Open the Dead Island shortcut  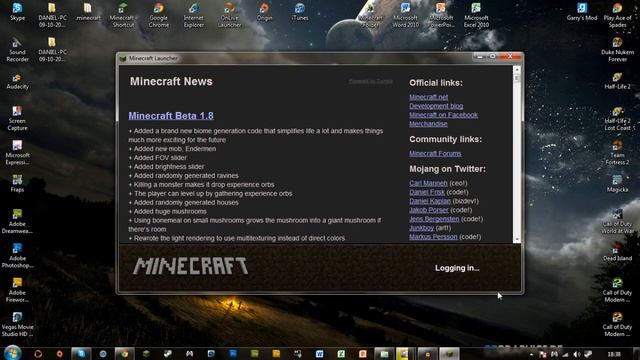coord(617,252)
